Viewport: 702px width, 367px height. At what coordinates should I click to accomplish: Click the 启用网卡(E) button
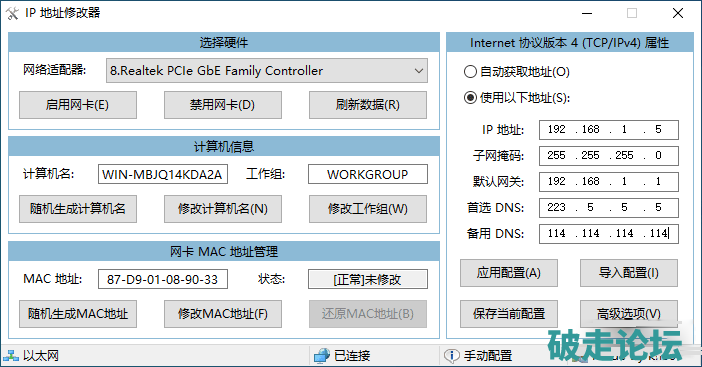pos(78,105)
